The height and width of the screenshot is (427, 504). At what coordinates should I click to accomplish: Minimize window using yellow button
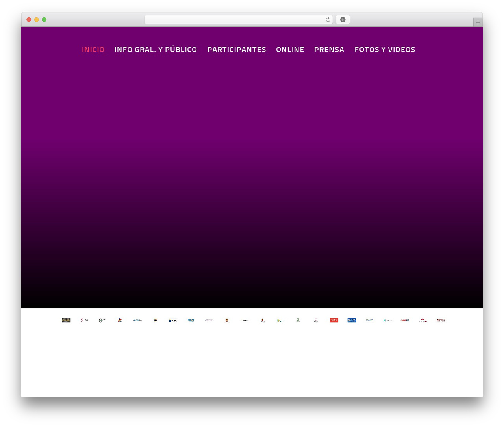[x=36, y=20]
